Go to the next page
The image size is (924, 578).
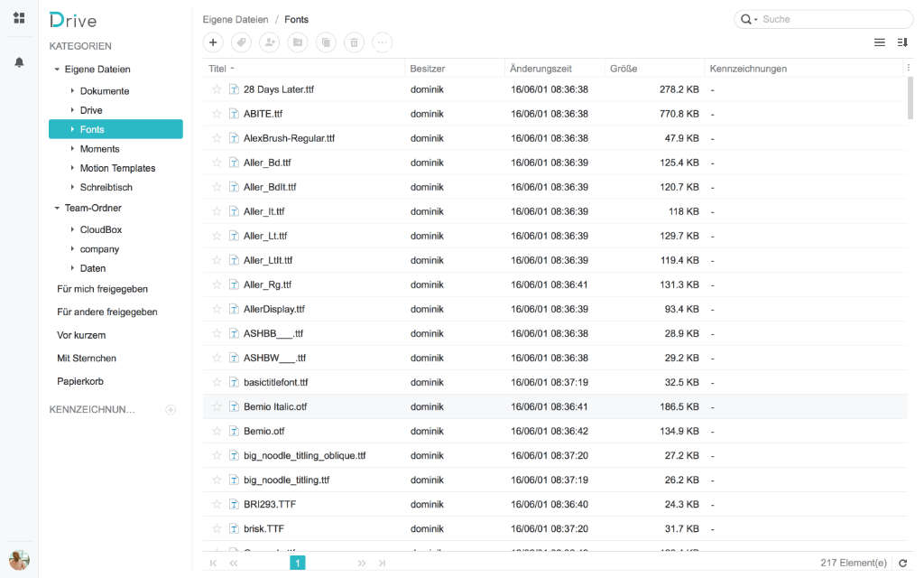[361, 564]
